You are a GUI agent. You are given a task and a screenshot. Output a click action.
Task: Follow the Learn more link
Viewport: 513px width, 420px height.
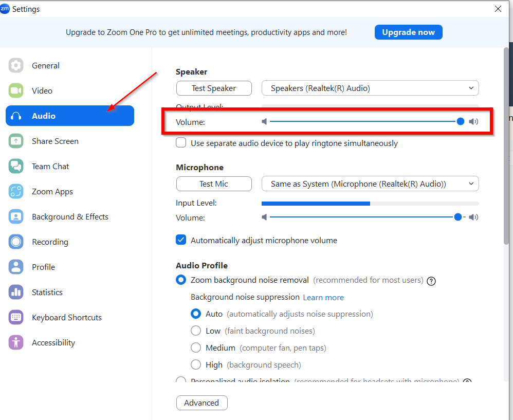pos(323,297)
